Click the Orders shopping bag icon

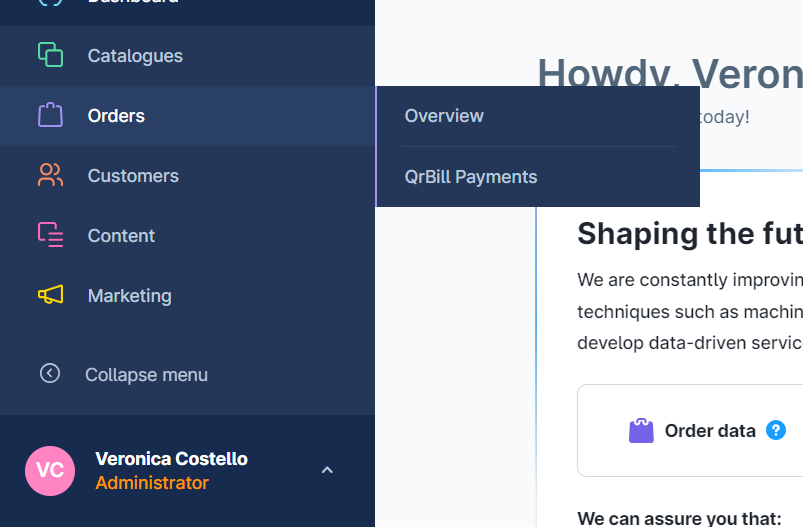(x=50, y=115)
